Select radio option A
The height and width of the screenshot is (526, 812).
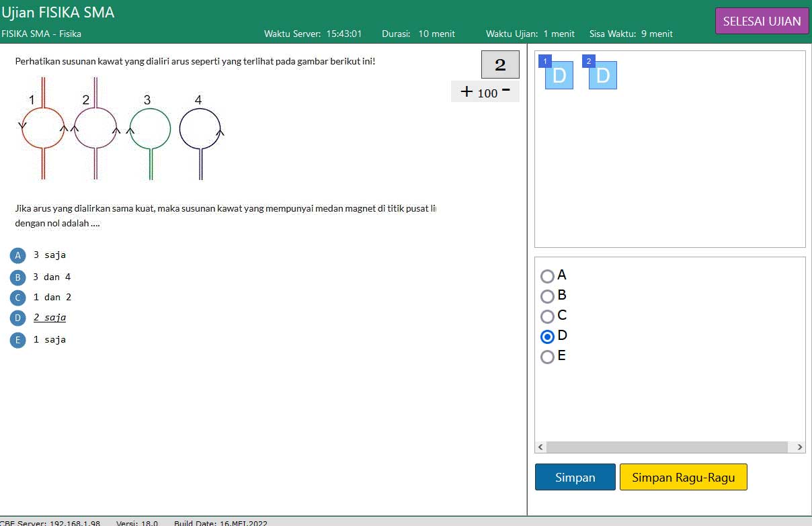pos(548,276)
